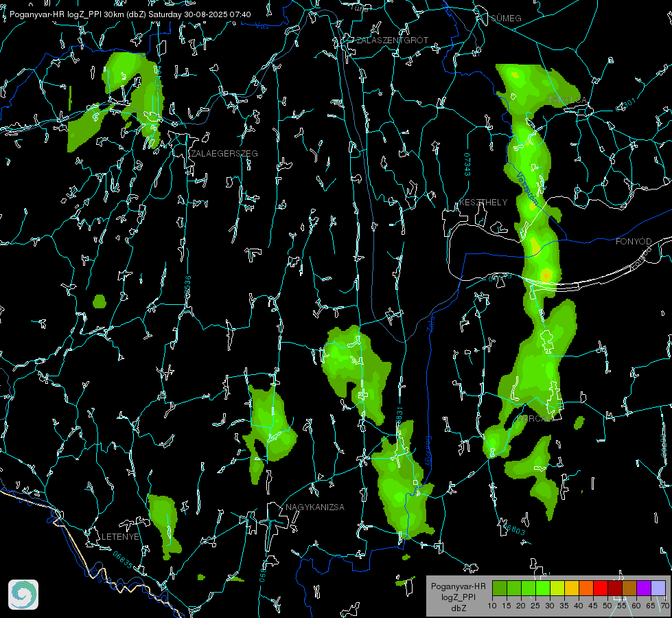Click the TAPOLCA town label
672x618 pixels.
coord(568,100)
